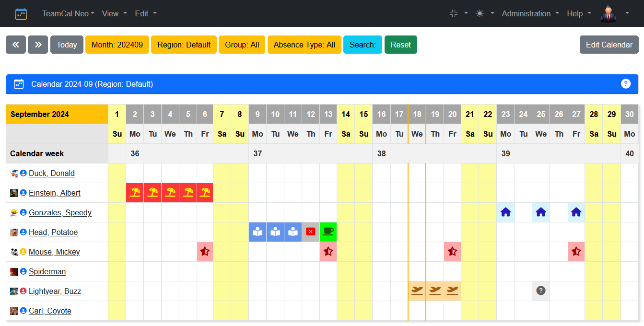Open the Administration menu

[530, 13]
